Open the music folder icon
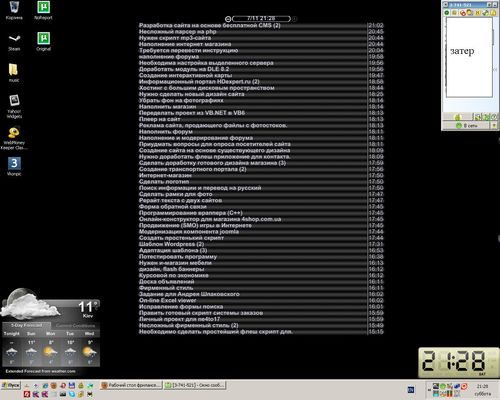This screenshot has height=400, width=500. pyautogui.click(x=14, y=73)
